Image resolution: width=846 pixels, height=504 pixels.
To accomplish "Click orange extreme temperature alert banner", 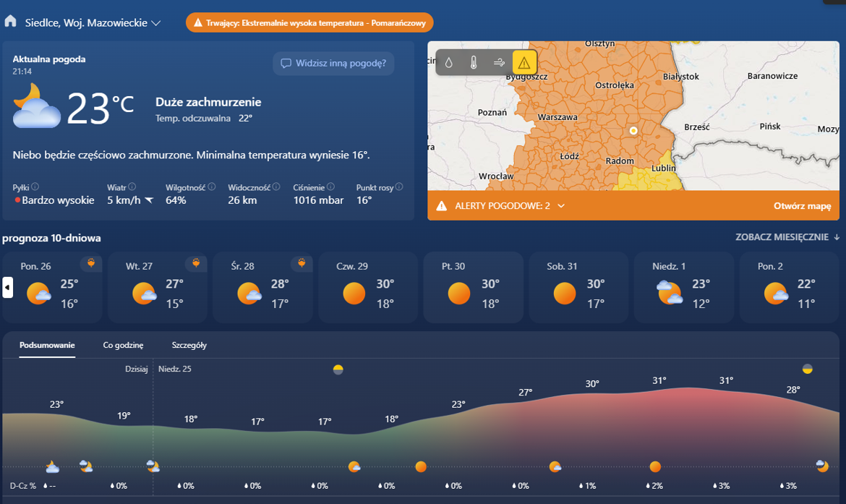I will (x=309, y=22).
